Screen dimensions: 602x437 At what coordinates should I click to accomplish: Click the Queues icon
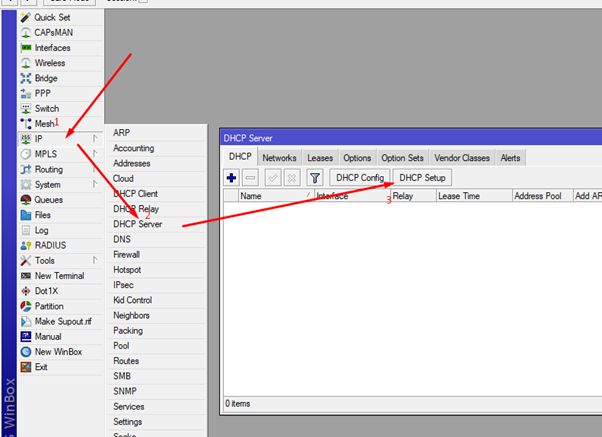click(26, 200)
